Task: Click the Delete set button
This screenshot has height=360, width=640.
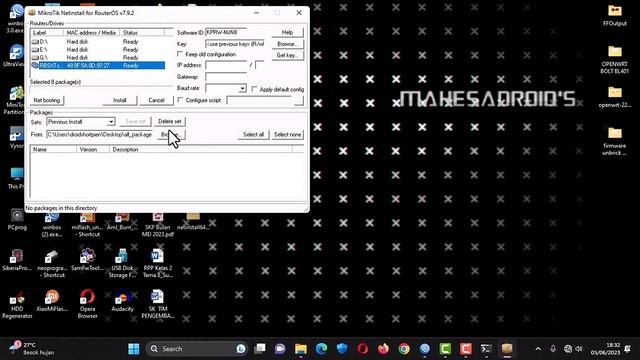Action: coord(169,121)
